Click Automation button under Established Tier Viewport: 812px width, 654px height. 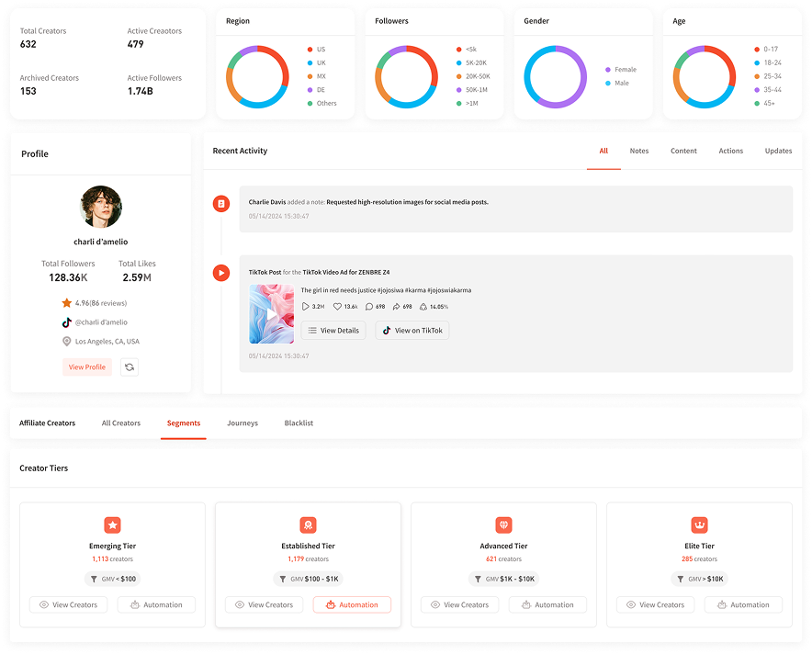[352, 605]
